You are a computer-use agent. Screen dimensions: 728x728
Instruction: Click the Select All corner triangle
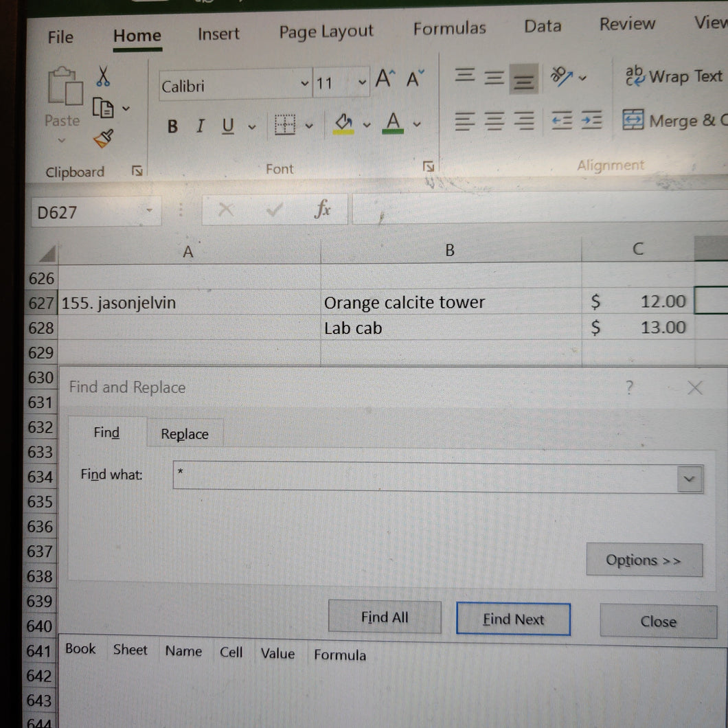47,253
